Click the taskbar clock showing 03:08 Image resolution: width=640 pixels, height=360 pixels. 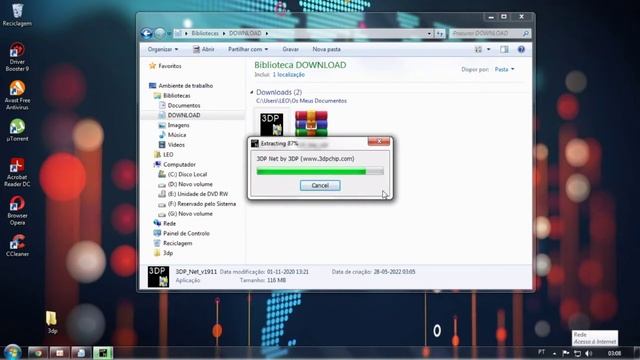[614, 353]
